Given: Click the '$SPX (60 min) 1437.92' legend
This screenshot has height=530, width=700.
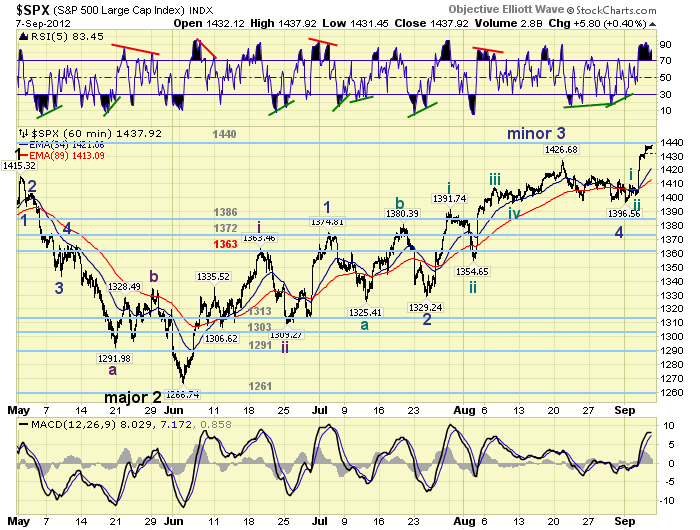Looking at the screenshot, I should [90, 134].
